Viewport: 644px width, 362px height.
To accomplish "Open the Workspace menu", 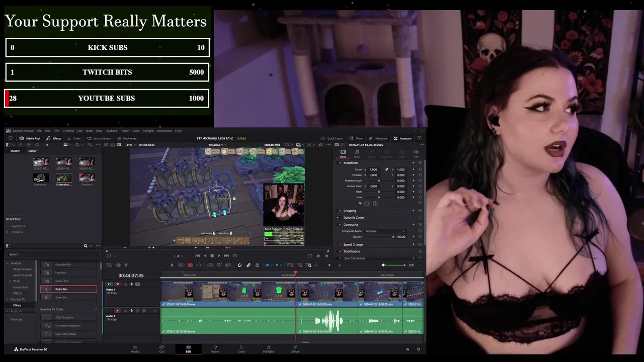I will click(165, 131).
